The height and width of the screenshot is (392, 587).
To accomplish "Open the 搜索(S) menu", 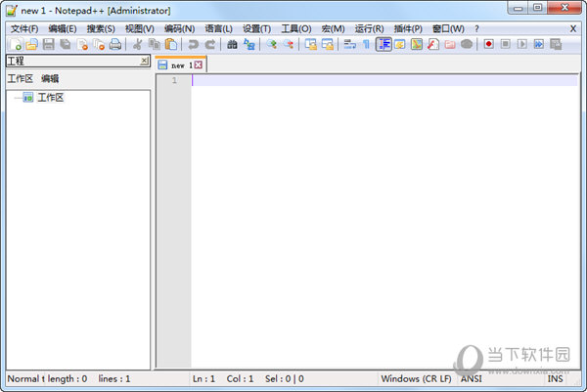I will point(101,28).
